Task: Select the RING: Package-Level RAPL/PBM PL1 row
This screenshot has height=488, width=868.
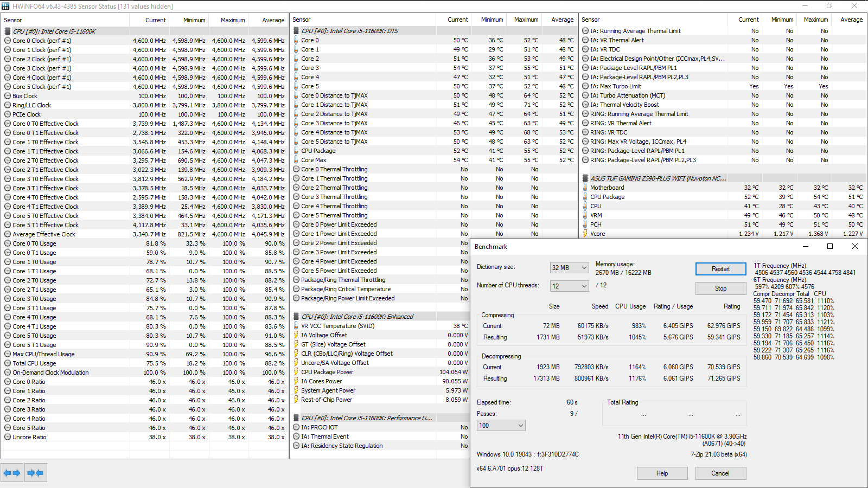Action: [723, 151]
